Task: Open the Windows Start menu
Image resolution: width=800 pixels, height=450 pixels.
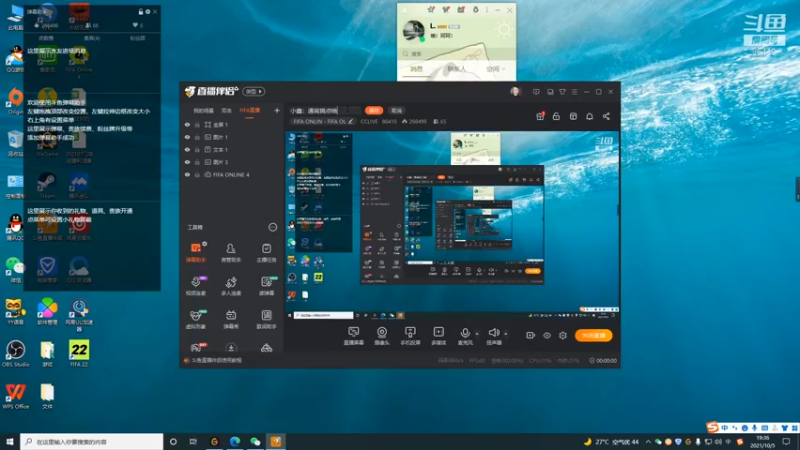Action: pyautogui.click(x=10, y=442)
